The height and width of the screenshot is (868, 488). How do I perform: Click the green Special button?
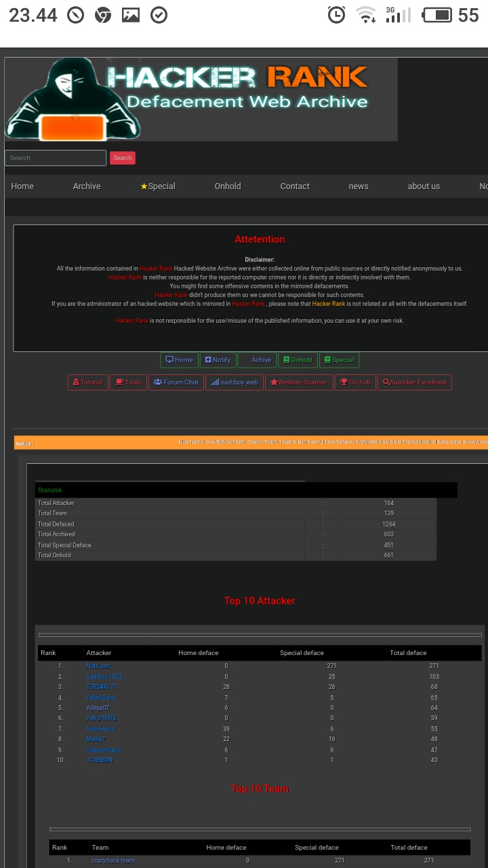339,360
